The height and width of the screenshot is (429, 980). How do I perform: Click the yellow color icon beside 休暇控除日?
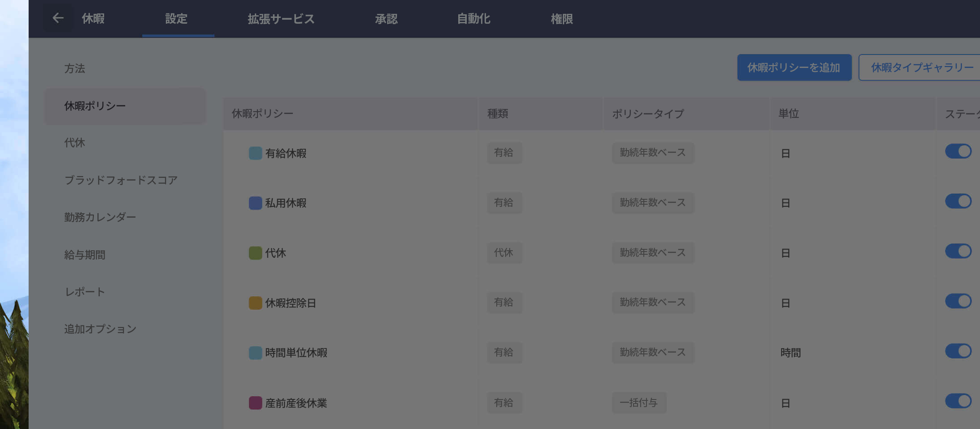click(x=255, y=303)
